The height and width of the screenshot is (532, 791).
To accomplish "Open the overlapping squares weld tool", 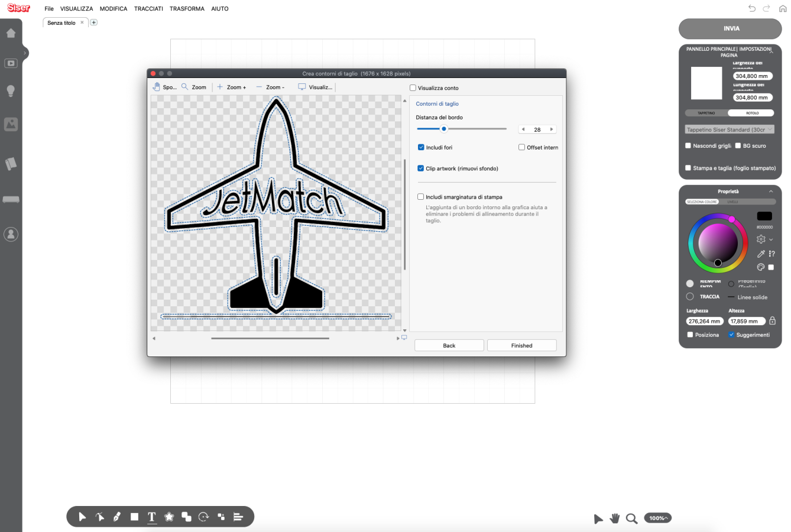I will click(186, 517).
